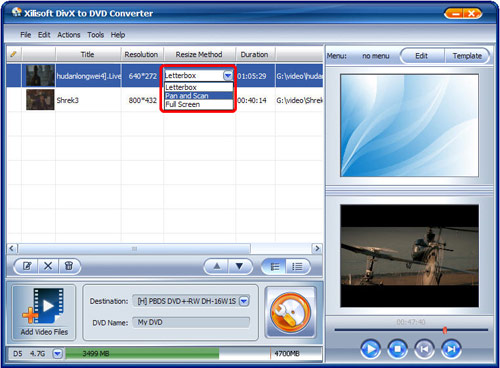Click the 01:05:29 duration cell
The width and height of the screenshot is (500, 368).
coord(252,76)
